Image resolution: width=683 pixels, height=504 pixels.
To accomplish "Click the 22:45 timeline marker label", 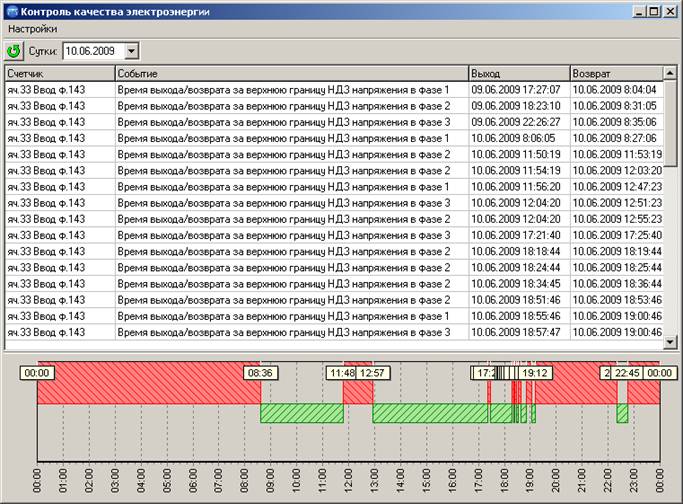I will (x=627, y=373).
